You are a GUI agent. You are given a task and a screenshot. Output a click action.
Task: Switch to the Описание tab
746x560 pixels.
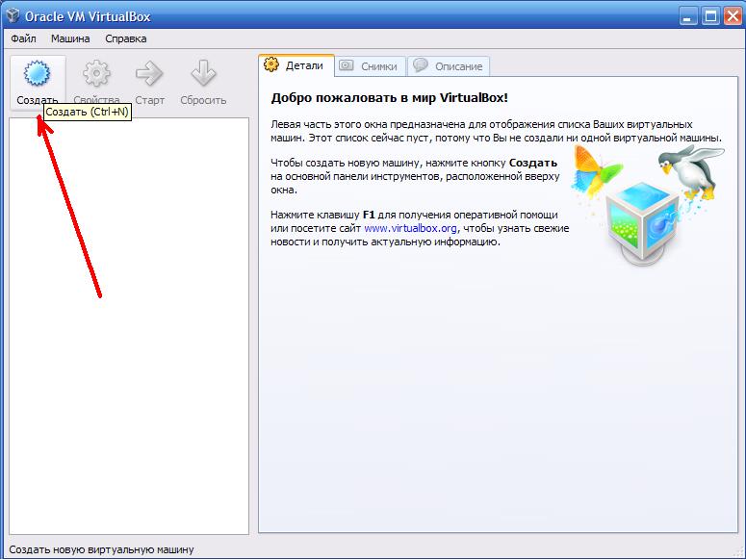tap(449, 66)
